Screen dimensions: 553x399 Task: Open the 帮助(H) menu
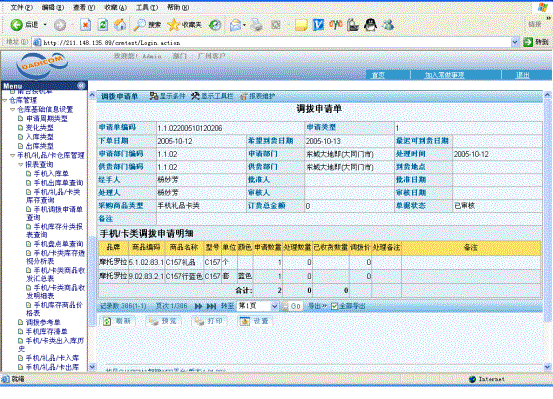178,7
